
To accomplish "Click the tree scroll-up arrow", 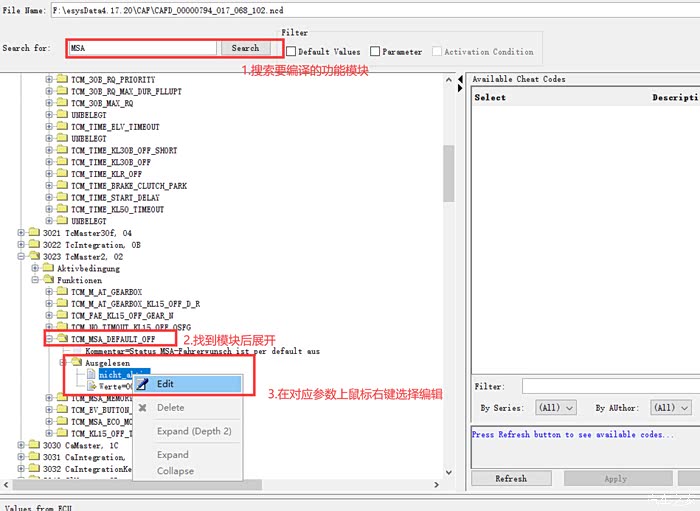I will pos(449,80).
